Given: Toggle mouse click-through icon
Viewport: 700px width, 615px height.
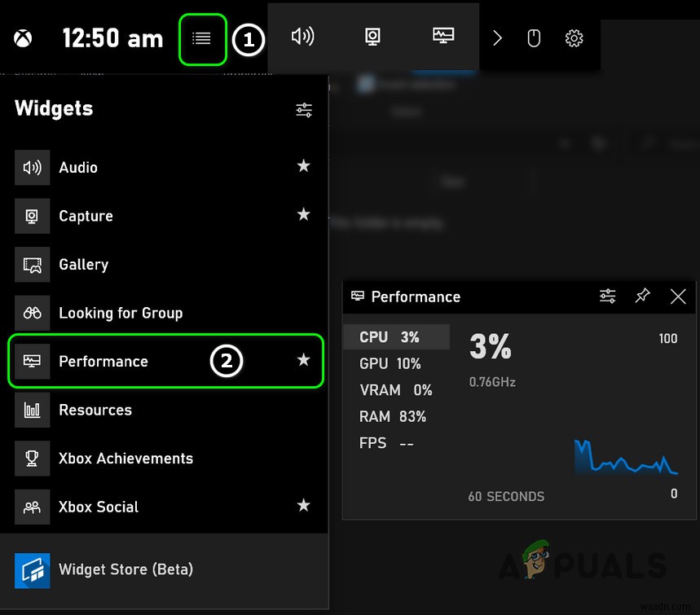Looking at the screenshot, I should 534,38.
